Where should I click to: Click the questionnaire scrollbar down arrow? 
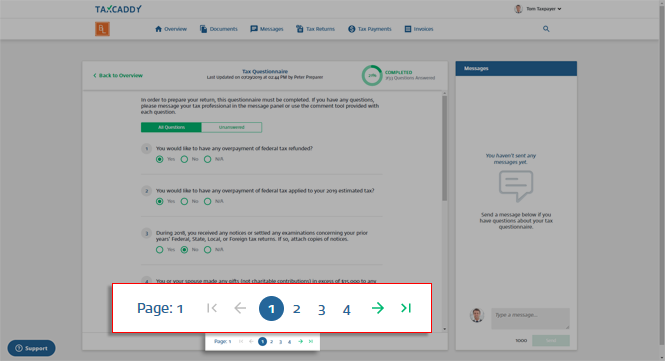(444, 329)
